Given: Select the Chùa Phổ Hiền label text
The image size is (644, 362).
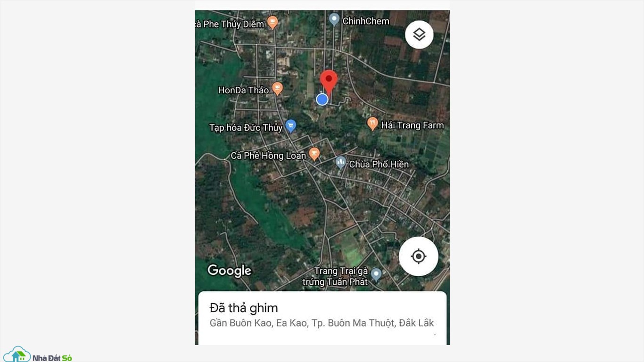Looking at the screenshot, I should point(379,164).
